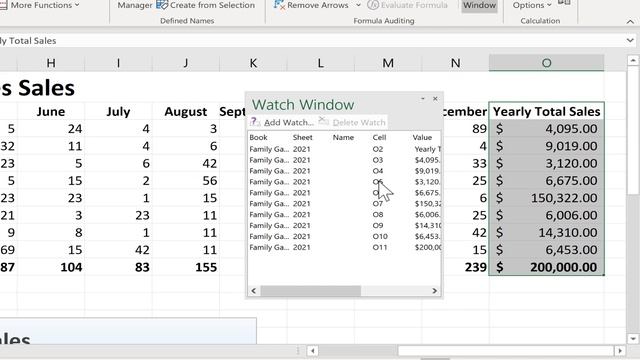
Task: Open Calculation Options dropdown
Action: [x=532, y=5]
